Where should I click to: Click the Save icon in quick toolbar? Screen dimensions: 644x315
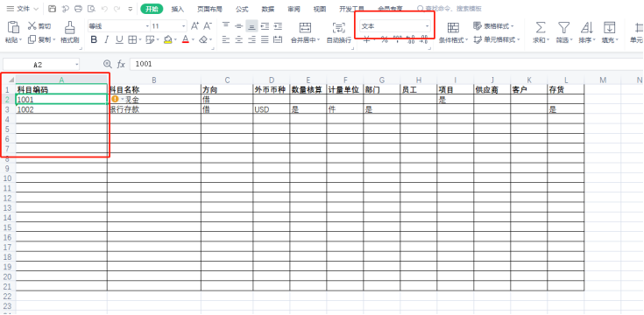click(x=52, y=9)
